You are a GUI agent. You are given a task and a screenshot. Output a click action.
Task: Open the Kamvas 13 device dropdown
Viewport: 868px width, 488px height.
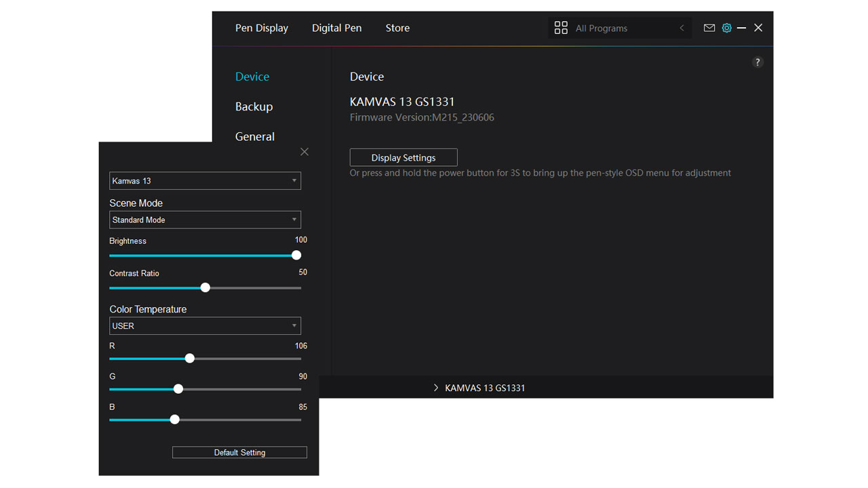[205, 180]
